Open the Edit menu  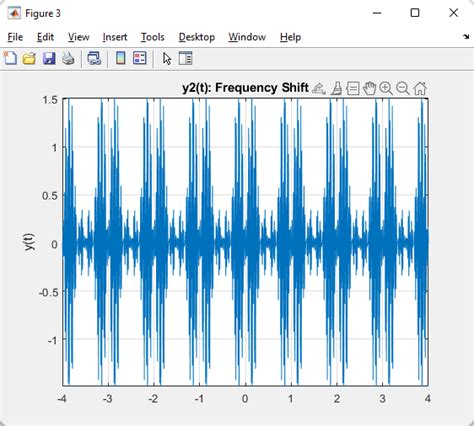point(45,37)
